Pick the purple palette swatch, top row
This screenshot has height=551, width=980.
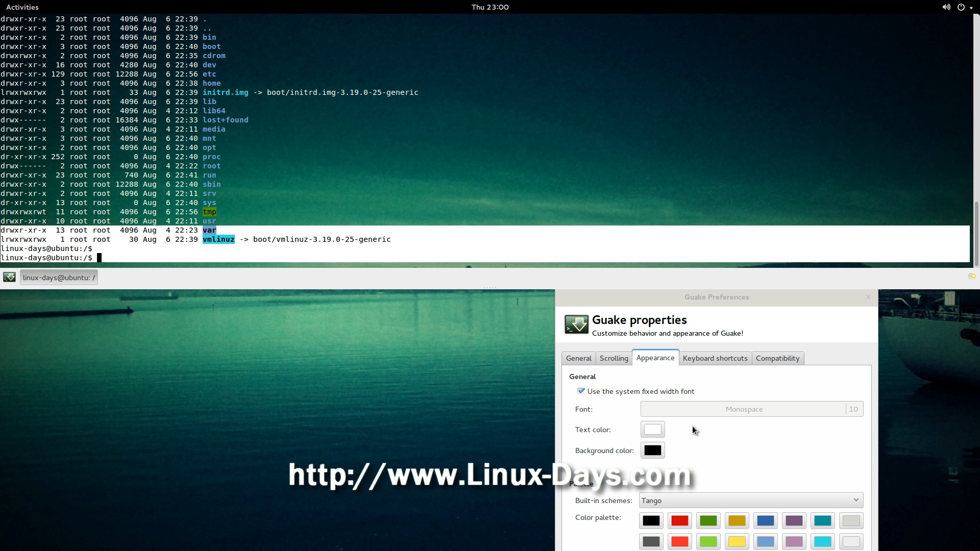794,521
